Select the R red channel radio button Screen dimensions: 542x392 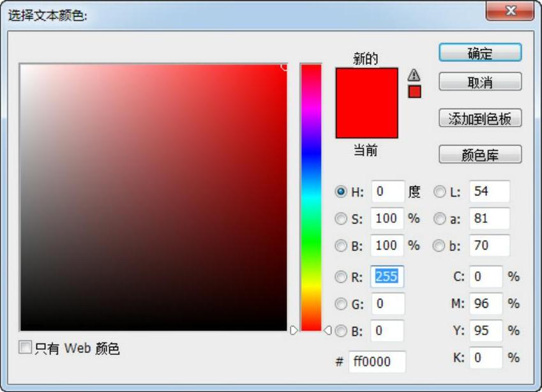coord(342,277)
